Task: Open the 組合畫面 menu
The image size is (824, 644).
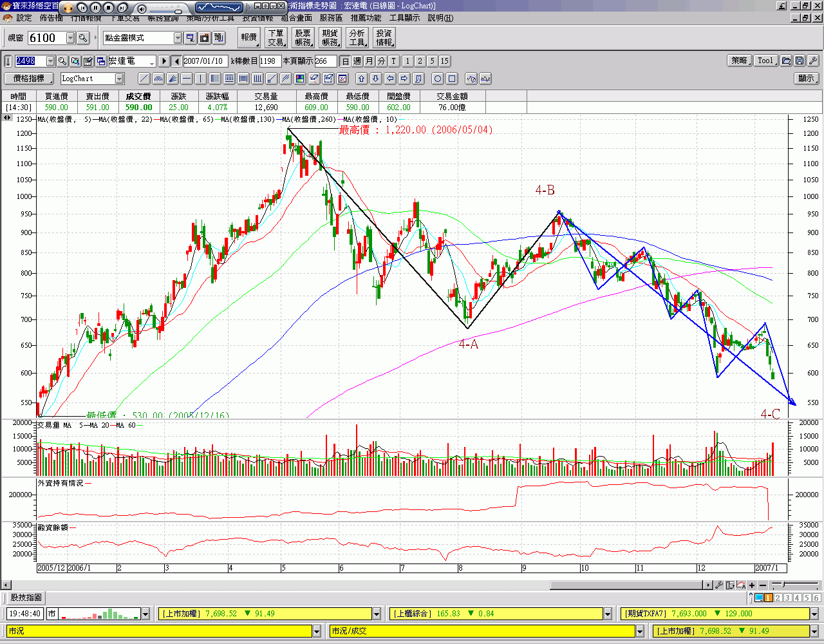Action: 297,18
